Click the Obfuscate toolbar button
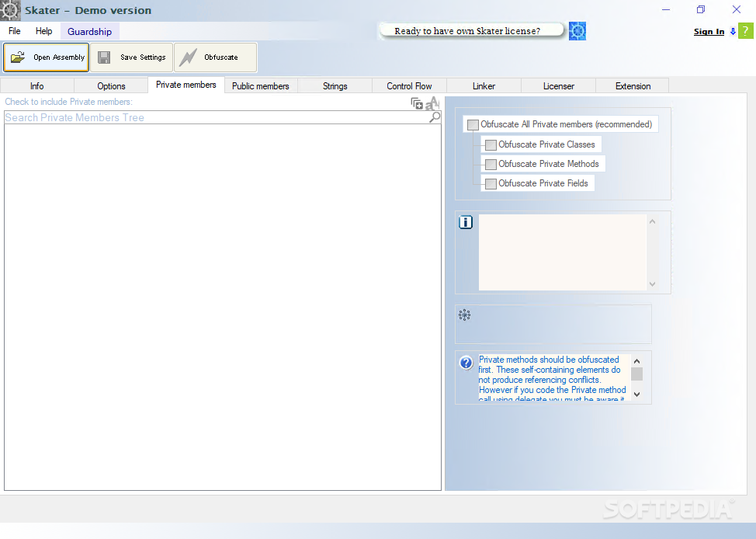The height and width of the screenshot is (539, 756). pos(216,57)
